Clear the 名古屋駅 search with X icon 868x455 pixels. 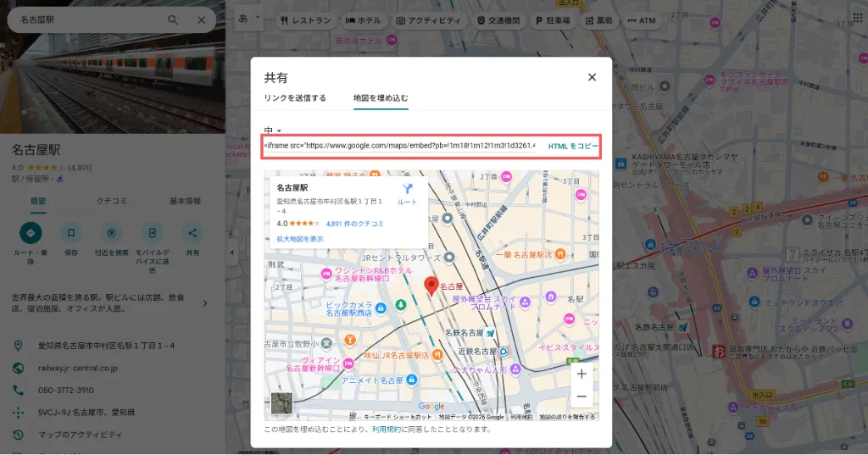pos(202,20)
